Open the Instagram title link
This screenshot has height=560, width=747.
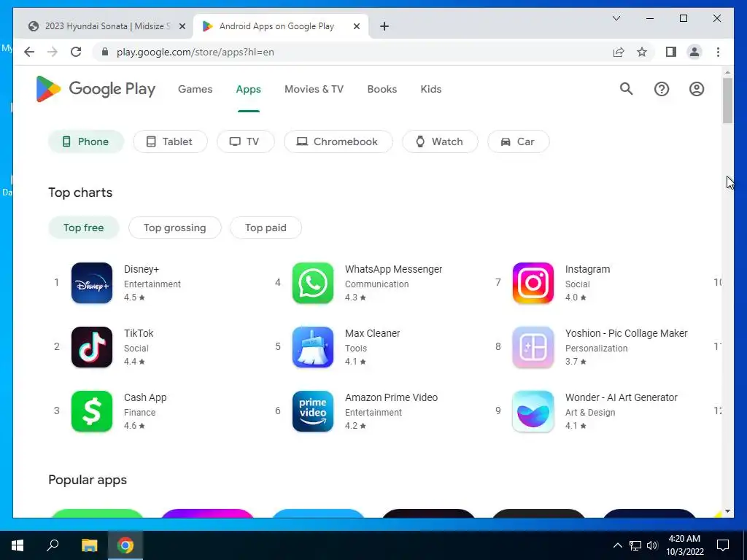tap(587, 269)
